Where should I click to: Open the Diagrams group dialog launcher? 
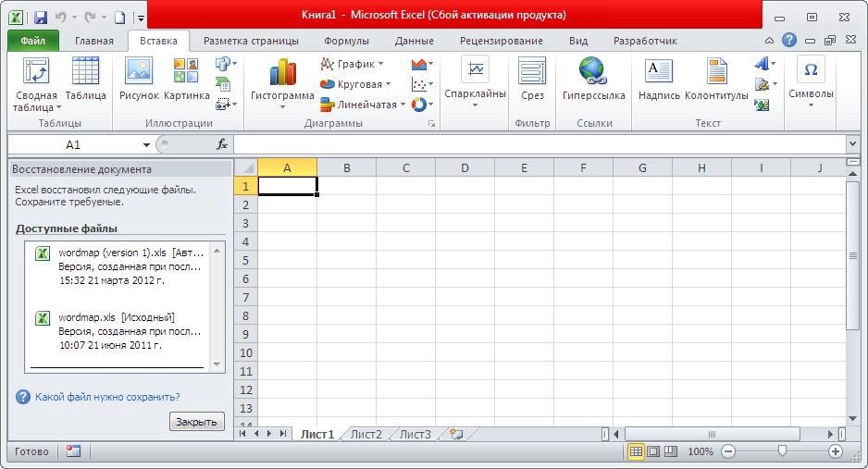click(x=432, y=124)
